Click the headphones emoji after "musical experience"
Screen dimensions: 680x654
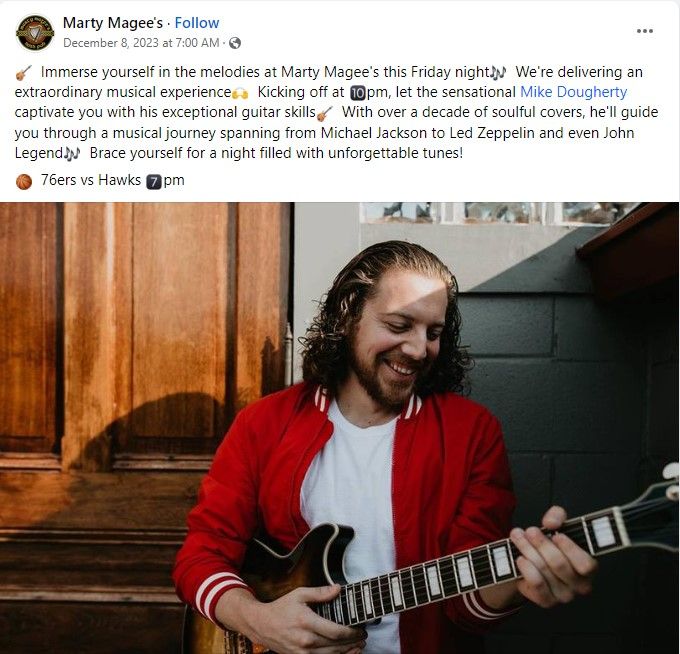click(240, 93)
